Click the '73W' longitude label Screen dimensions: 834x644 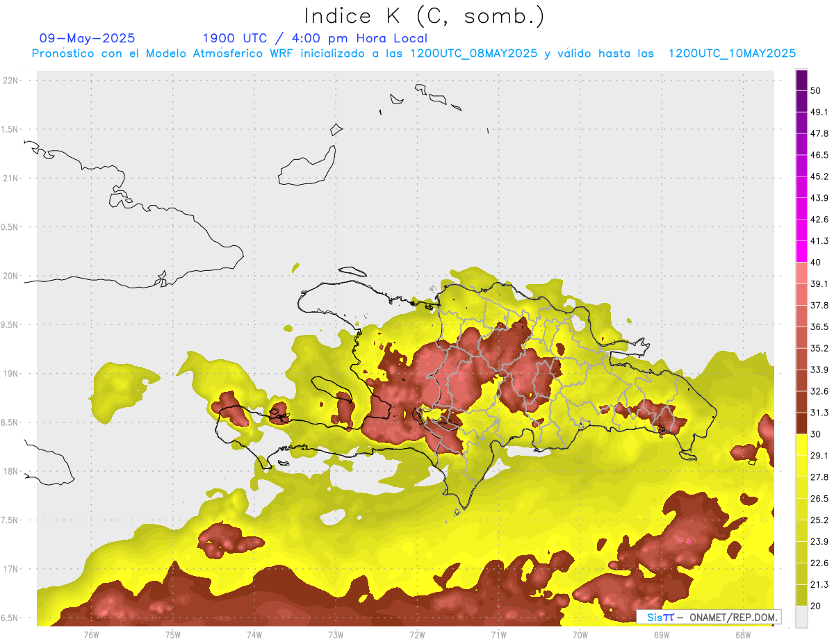[336, 635]
